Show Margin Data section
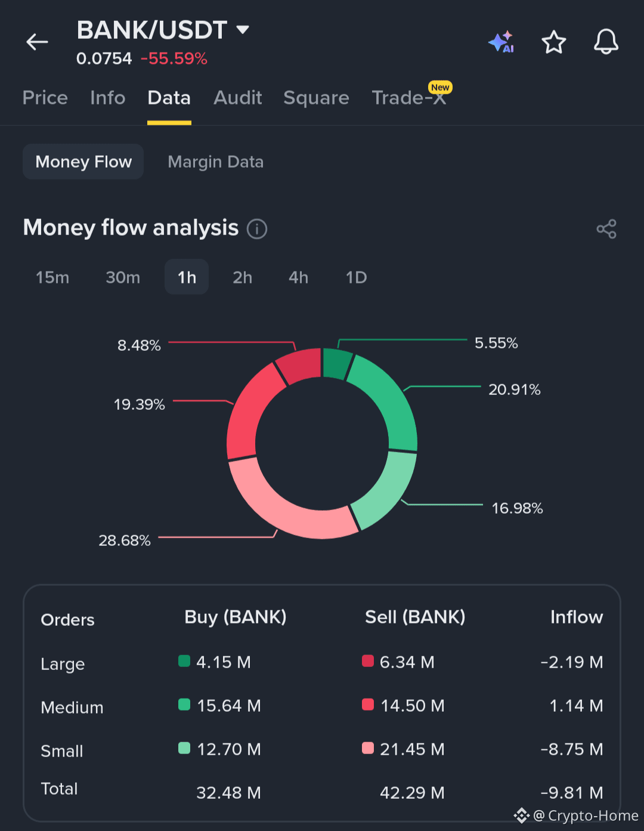Screen dimensions: 644x831 point(216,162)
